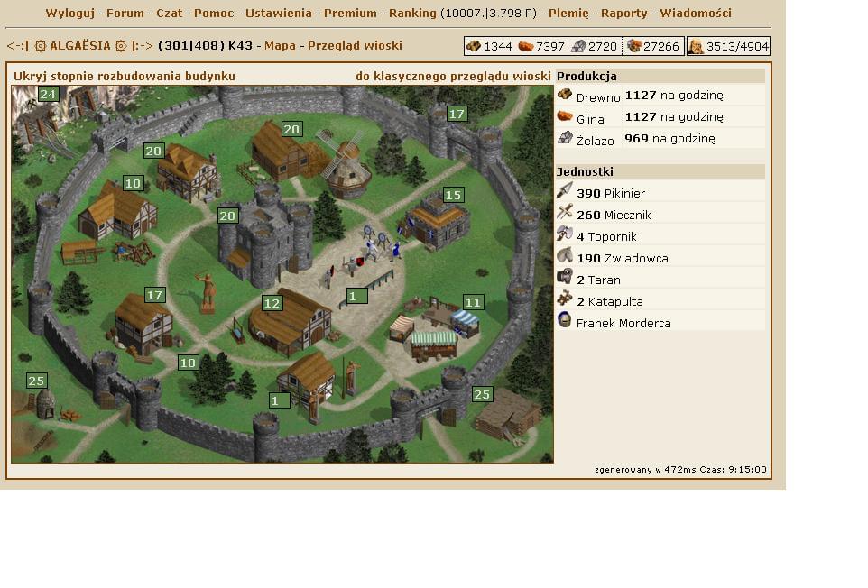Open Pomoc help page
The height and width of the screenshot is (588, 868).
(x=214, y=13)
